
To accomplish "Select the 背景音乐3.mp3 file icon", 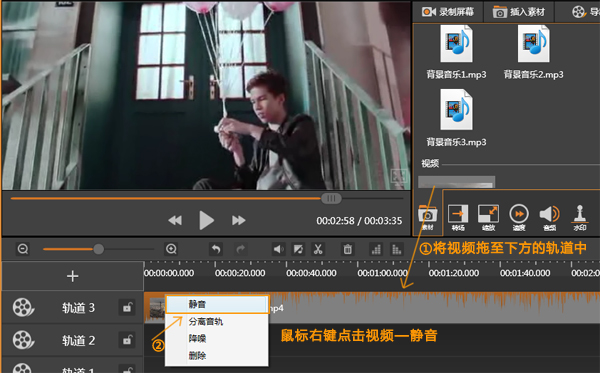I will click(456, 109).
